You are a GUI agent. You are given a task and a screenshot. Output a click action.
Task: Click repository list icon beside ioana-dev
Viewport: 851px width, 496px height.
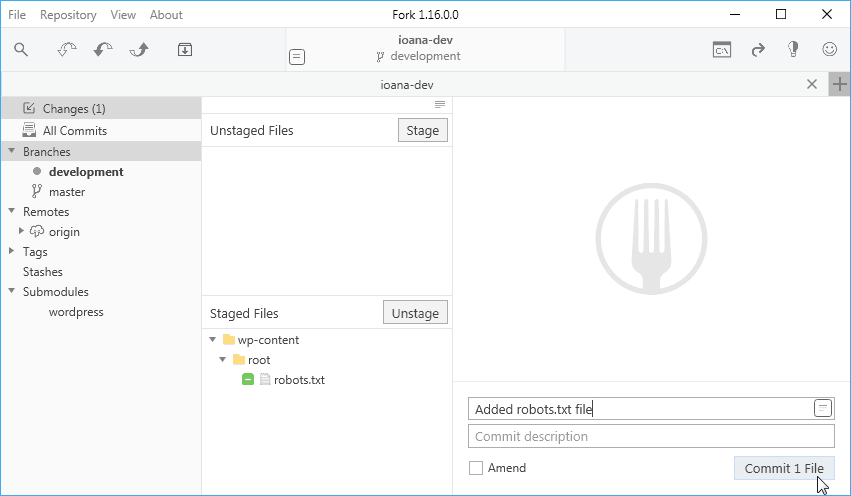[297, 56]
